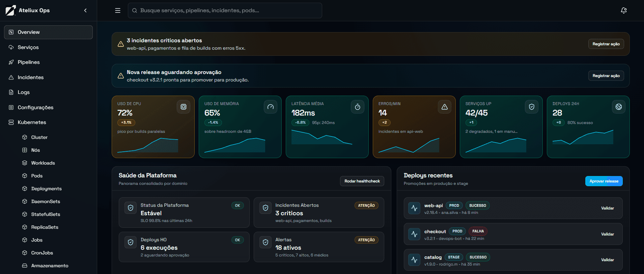Click the OK badge on Deploys HO
Viewport: 644px width, 274px height.
point(237,240)
